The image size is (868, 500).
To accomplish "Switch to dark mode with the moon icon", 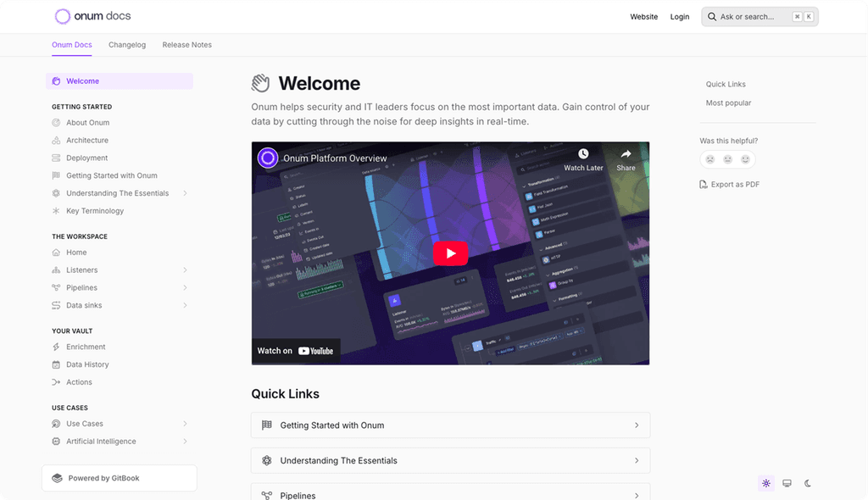I will [x=807, y=483].
